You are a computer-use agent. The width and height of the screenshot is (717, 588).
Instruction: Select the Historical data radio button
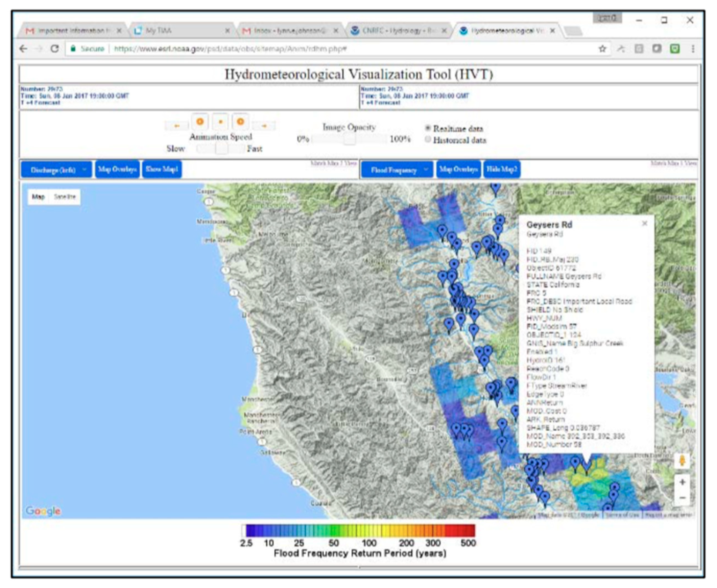(x=428, y=140)
